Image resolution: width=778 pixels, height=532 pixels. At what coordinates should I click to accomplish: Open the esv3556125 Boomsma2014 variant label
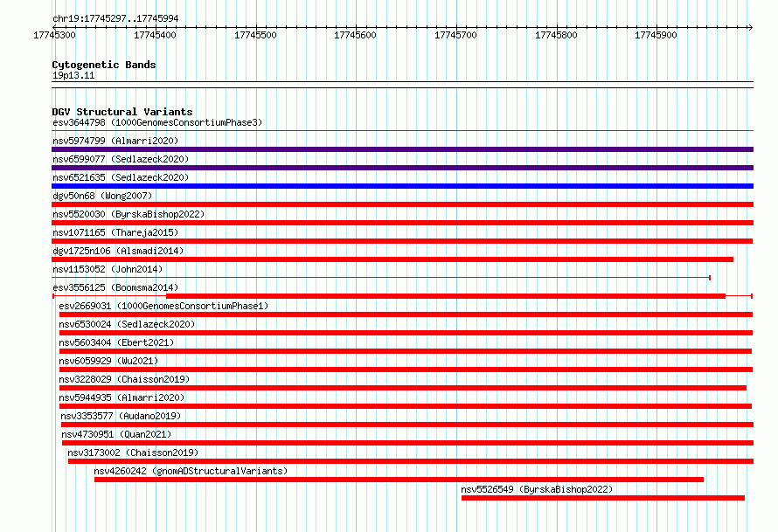click(x=115, y=287)
